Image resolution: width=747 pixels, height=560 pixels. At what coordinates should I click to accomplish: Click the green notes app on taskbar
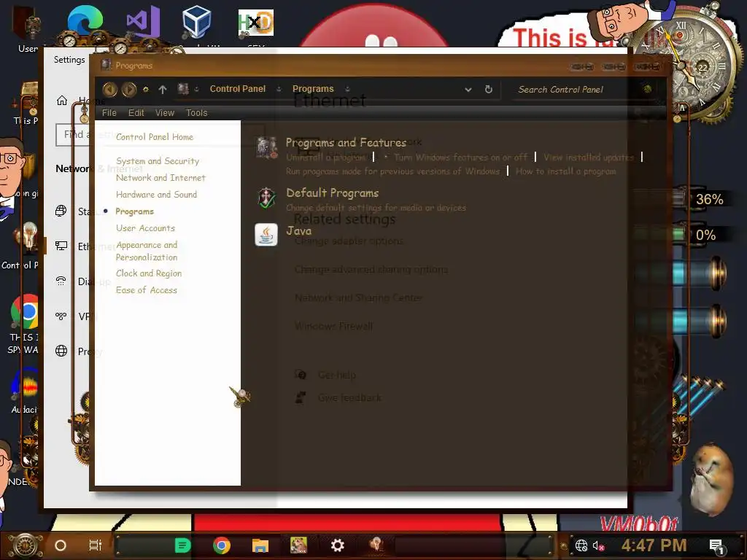coord(182,545)
